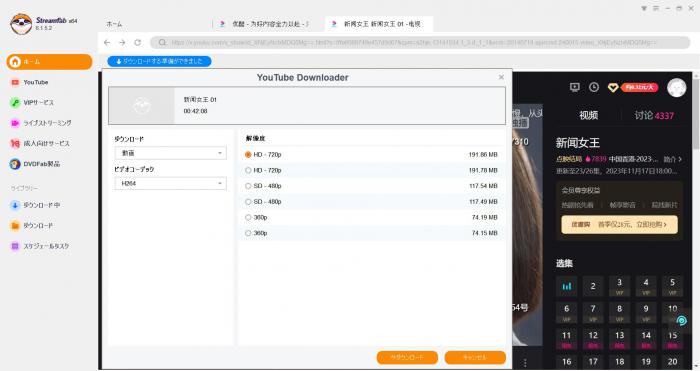Click the purple scheduled task icon
Screen dimensions: 700x371
coord(15,246)
